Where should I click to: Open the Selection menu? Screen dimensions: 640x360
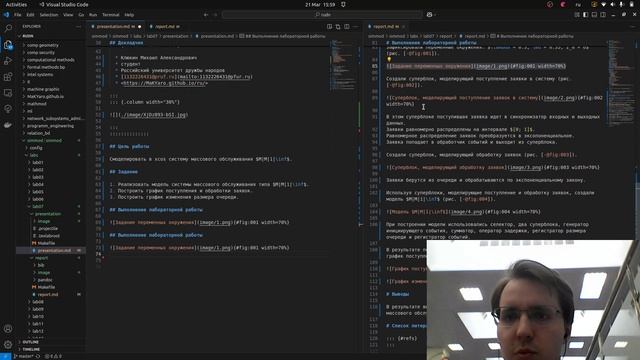pyautogui.click(x=49, y=15)
